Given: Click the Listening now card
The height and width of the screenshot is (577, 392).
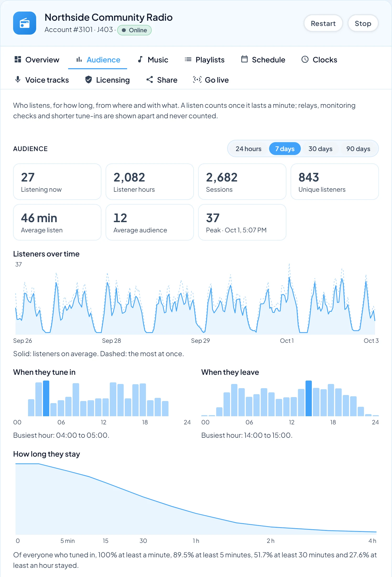Looking at the screenshot, I should (57, 181).
